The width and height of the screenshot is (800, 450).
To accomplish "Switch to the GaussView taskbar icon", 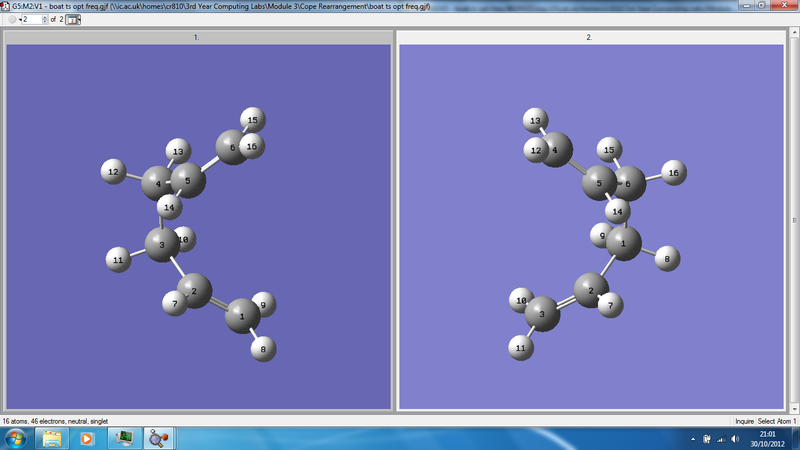I will tap(158, 438).
